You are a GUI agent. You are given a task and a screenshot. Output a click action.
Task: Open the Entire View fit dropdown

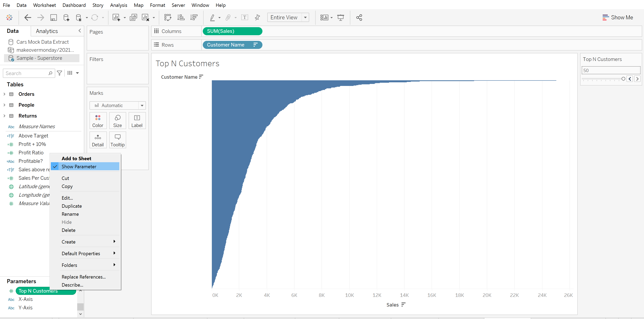[305, 18]
